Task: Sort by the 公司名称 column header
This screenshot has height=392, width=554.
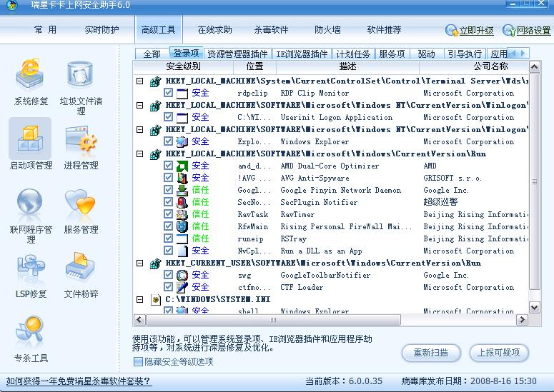Action: [x=473, y=66]
